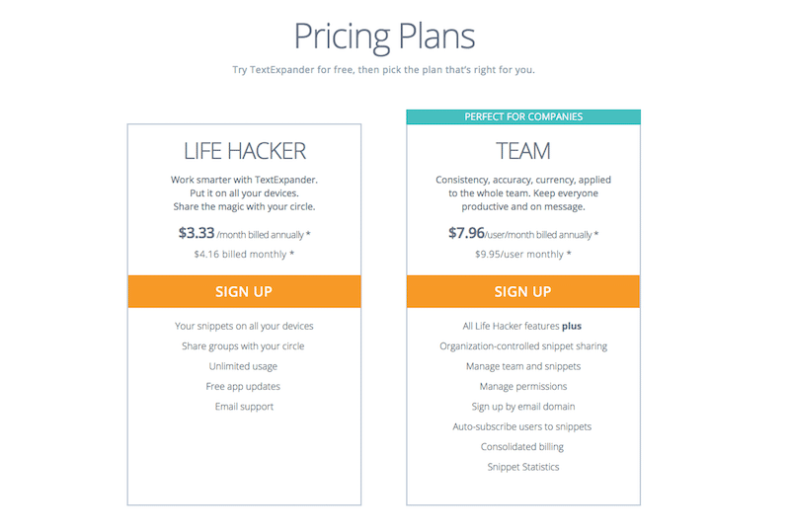Click the Perfect for Companies banner
Screen dimensions: 790x532
click(523, 116)
